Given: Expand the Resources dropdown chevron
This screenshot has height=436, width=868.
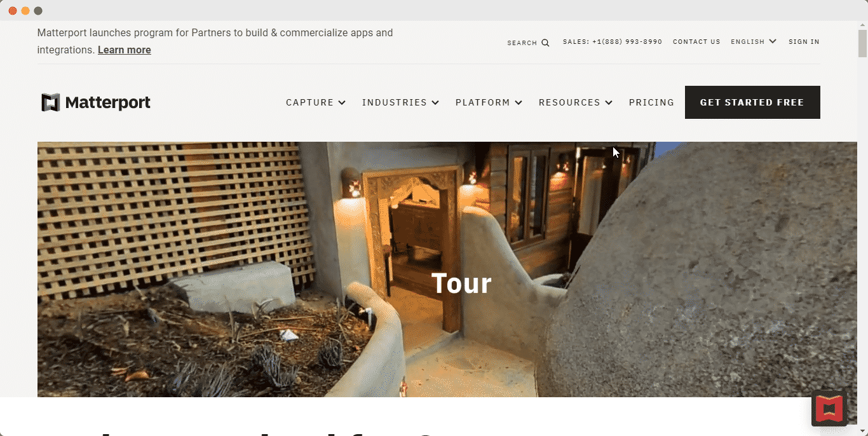Looking at the screenshot, I should tap(609, 102).
